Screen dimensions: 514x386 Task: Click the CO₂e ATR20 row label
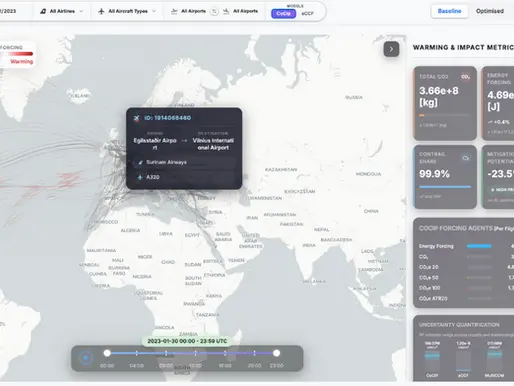coord(433,298)
